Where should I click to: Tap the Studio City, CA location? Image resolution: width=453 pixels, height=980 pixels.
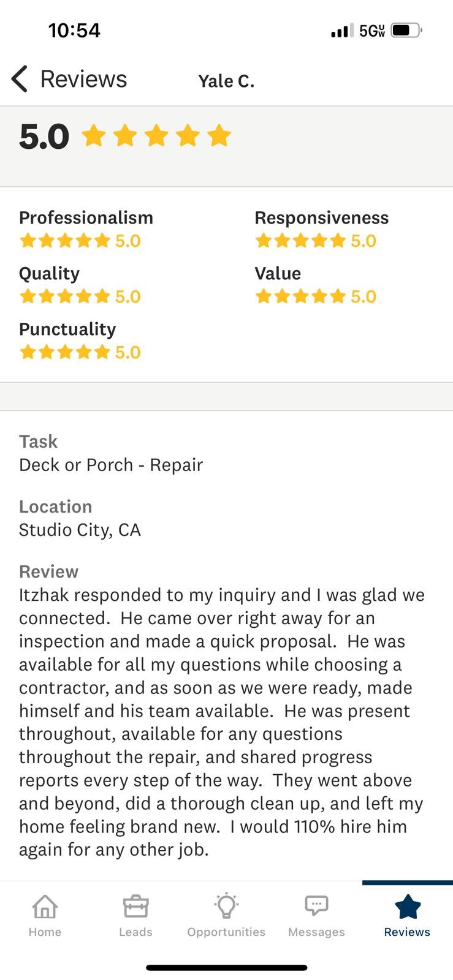(x=80, y=530)
